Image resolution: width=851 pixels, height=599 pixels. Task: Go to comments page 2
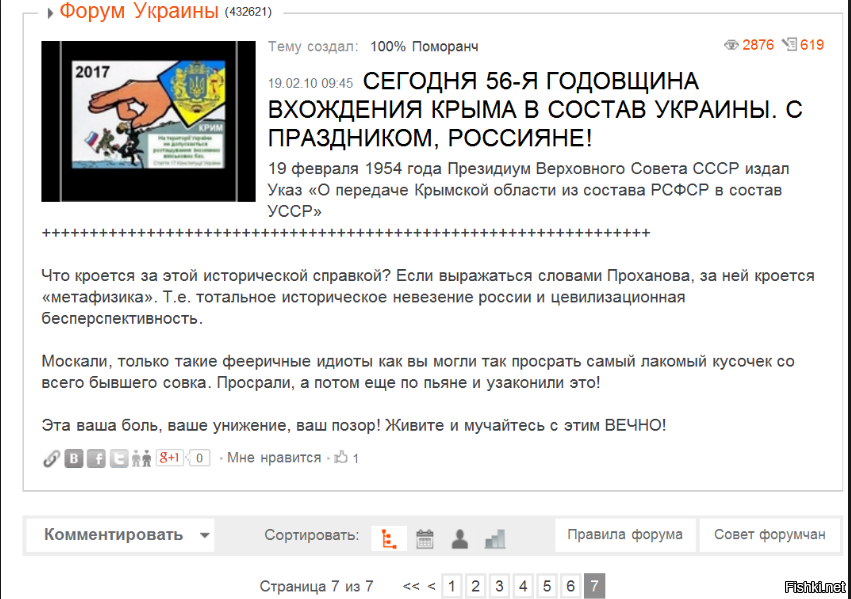coord(475,586)
